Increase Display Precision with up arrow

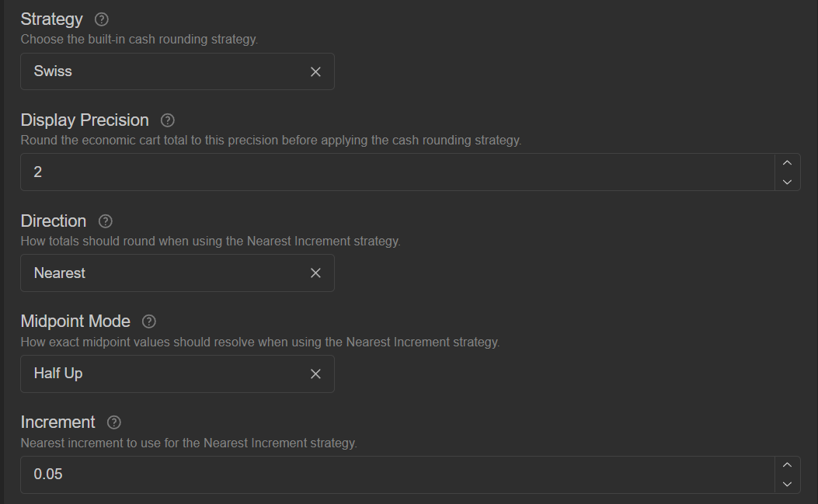tap(787, 163)
